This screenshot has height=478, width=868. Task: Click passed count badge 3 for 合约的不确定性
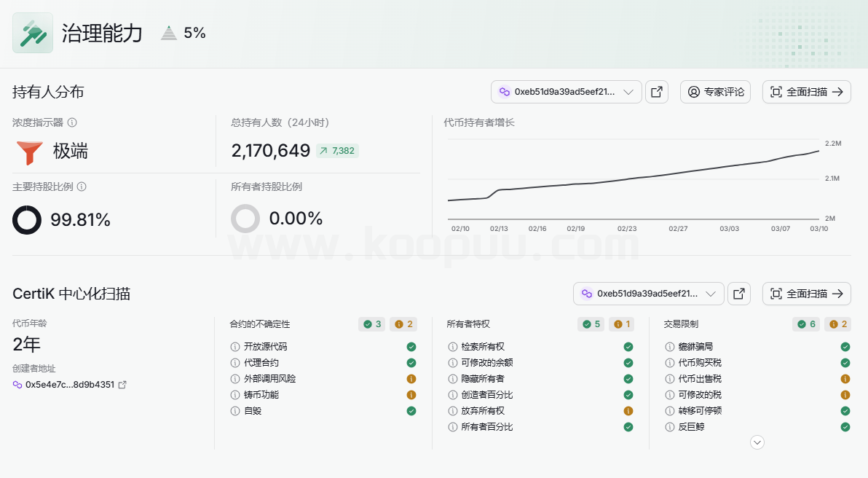(372, 324)
